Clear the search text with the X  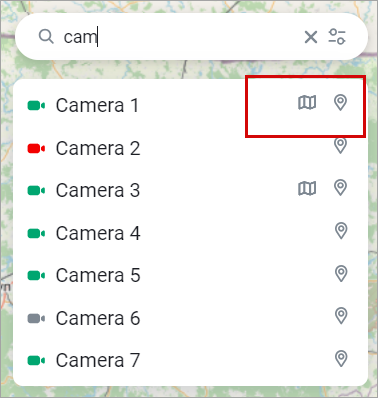pyautogui.click(x=311, y=37)
